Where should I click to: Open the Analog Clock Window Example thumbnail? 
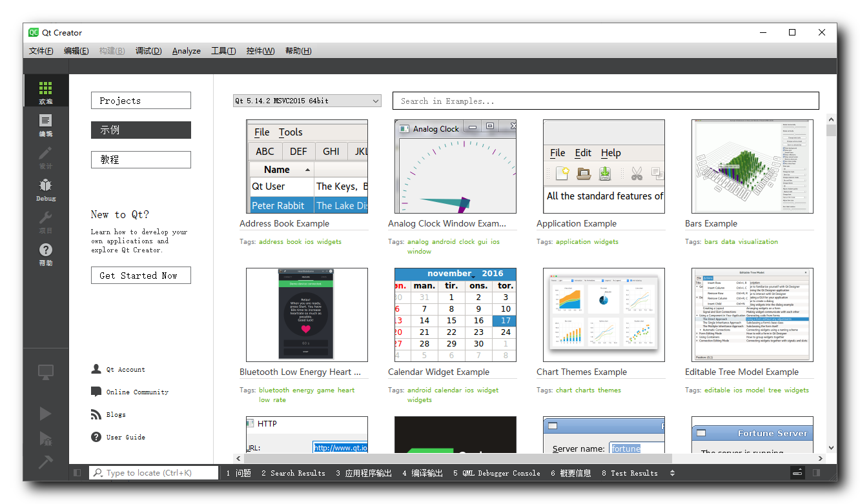[455, 166]
